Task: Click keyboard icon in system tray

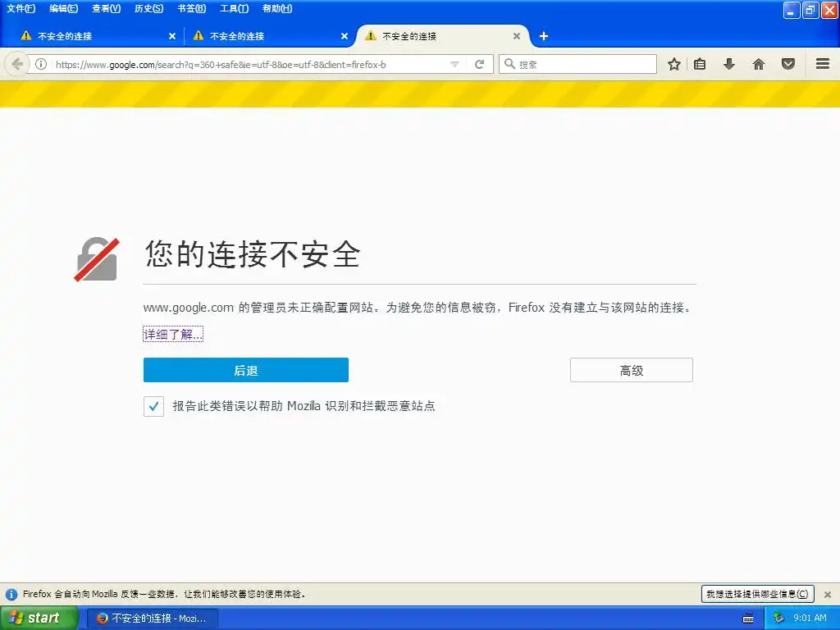Action: tap(748, 619)
